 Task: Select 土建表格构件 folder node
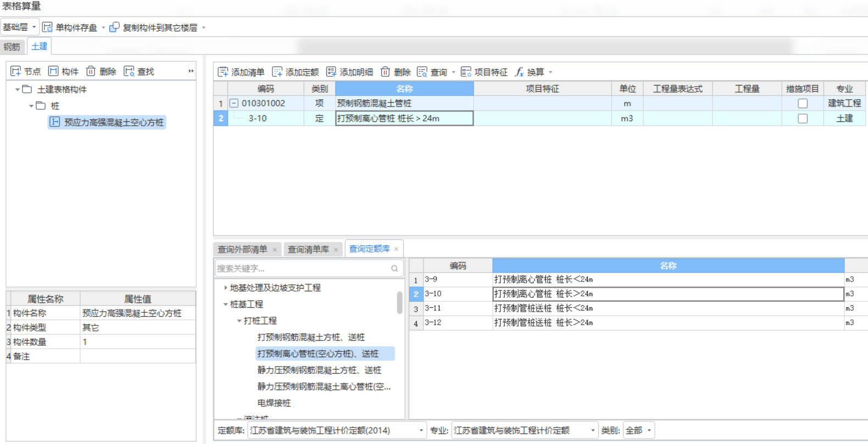[62, 89]
